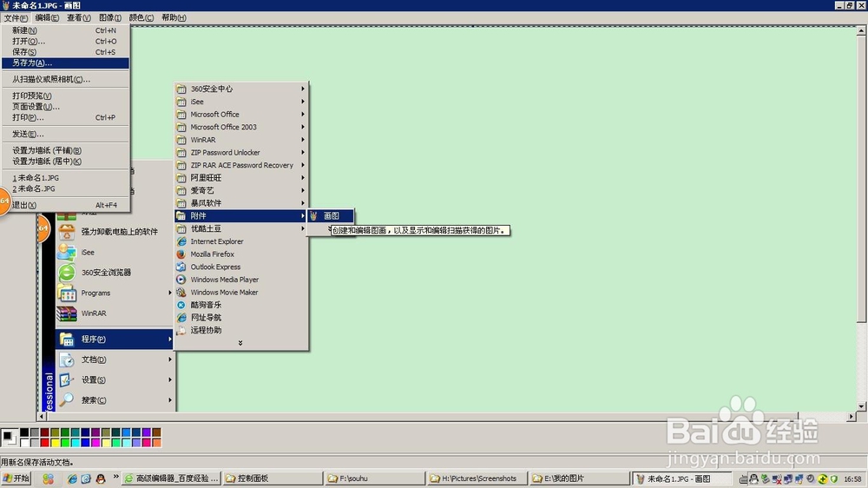The width and height of the screenshot is (868, 488).
Task: Click Windows Media Player icon in pasted list
Action: pos(181,280)
